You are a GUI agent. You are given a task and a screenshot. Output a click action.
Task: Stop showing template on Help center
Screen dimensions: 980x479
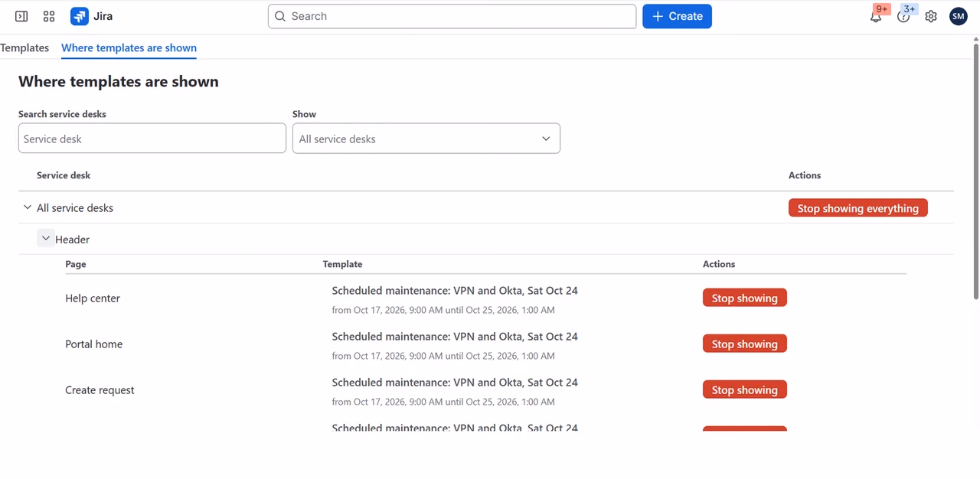[x=745, y=298]
